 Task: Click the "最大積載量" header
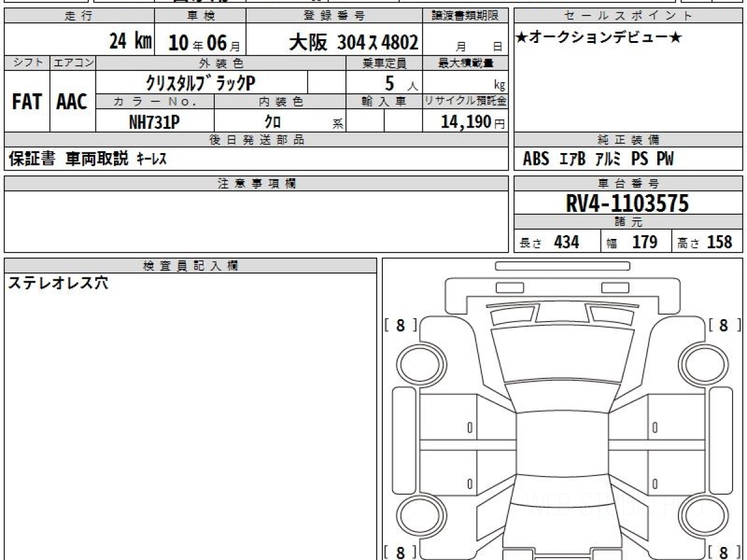pos(466,63)
